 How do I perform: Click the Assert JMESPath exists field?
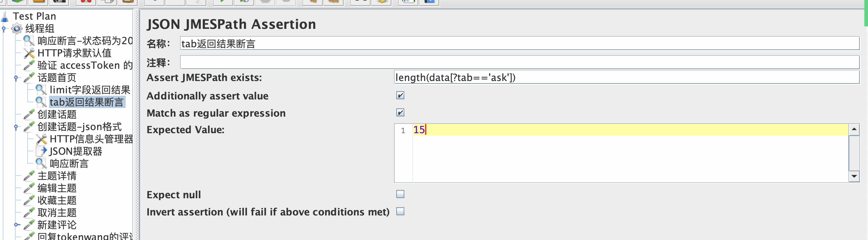point(626,77)
